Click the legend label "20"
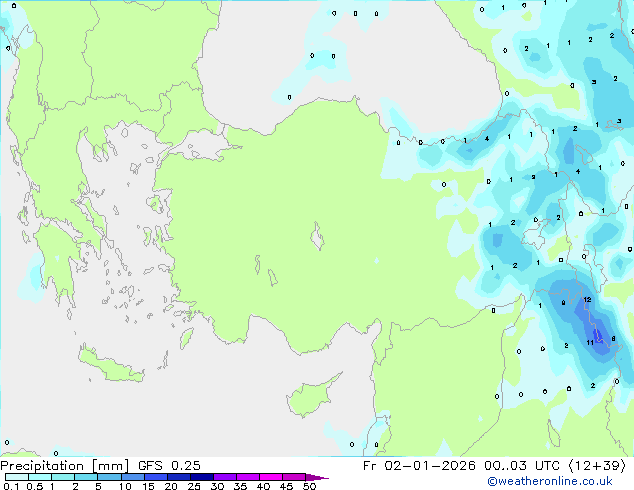634x490 pixels. pos(171,486)
